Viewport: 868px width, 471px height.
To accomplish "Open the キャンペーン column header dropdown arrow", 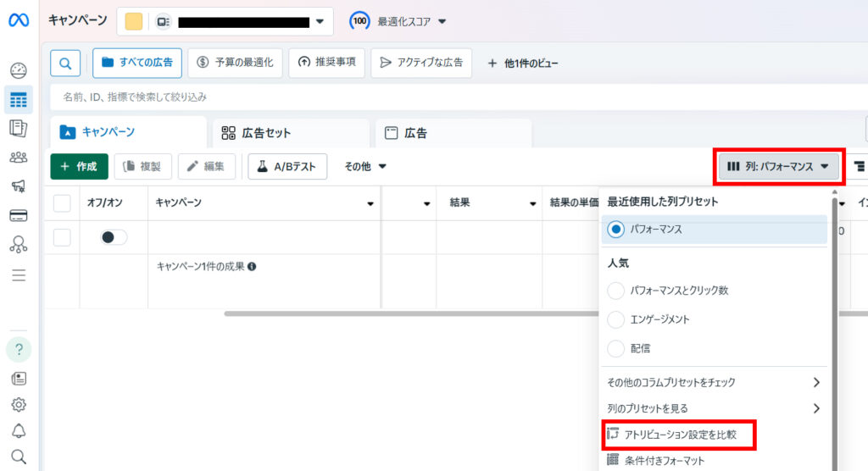I will [370, 203].
